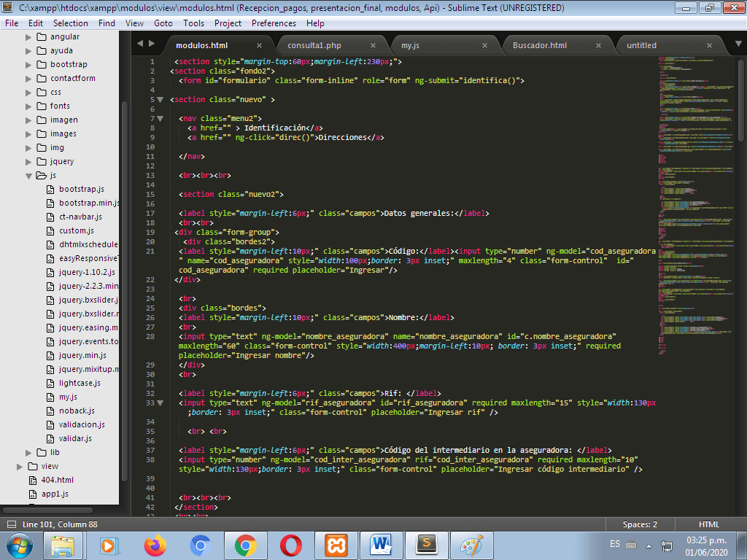Image resolution: width=747 pixels, height=560 pixels.
Task: Switch to the Buscador.html tab
Action: point(539,45)
